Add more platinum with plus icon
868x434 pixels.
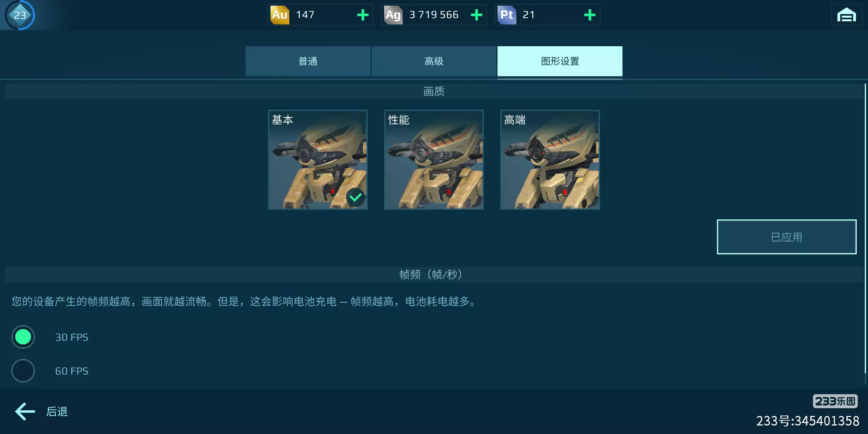[x=590, y=15]
